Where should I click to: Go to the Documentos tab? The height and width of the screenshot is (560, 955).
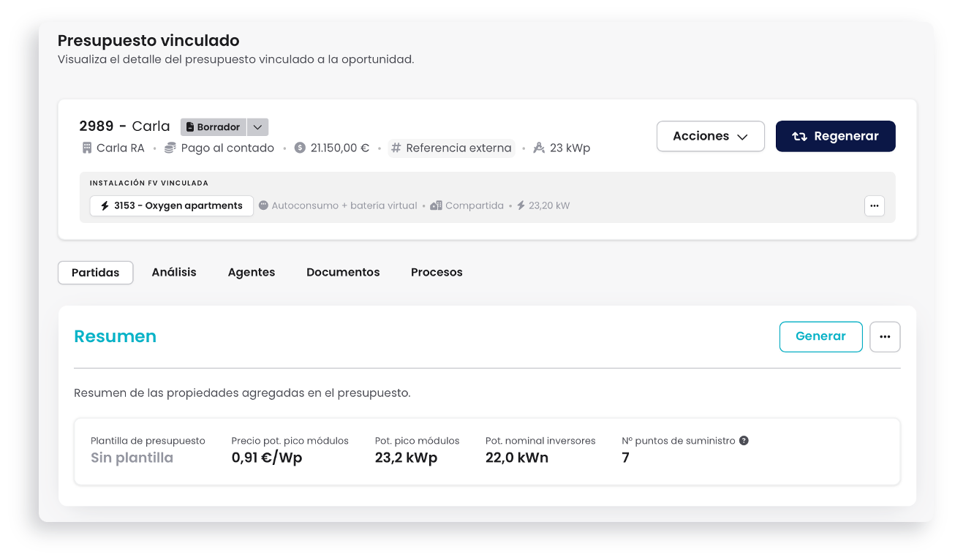(343, 272)
